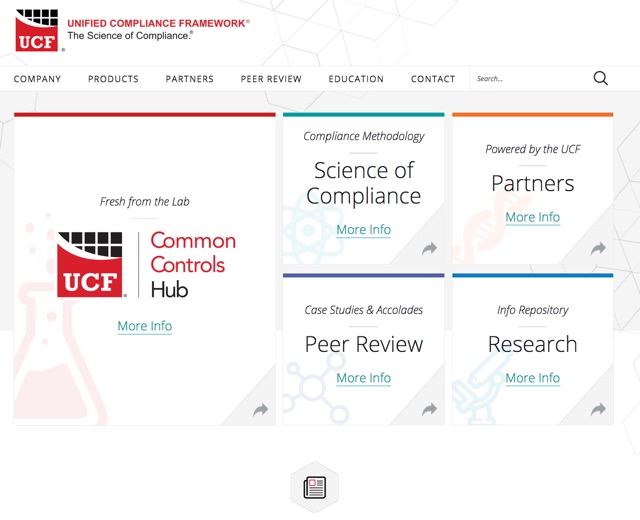
Task: Click More Info under Peer Review heading
Action: point(363,378)
